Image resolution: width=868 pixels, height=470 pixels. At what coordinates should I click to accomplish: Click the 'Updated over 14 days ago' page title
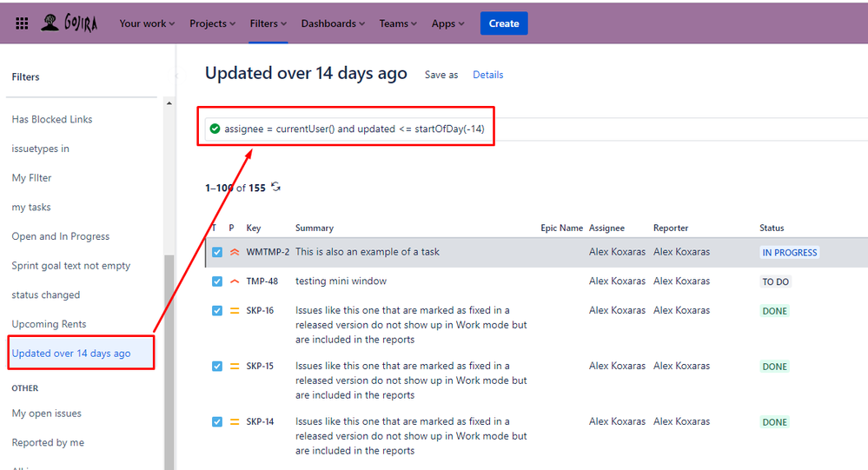pyautogui.click(x=306, y=74)
